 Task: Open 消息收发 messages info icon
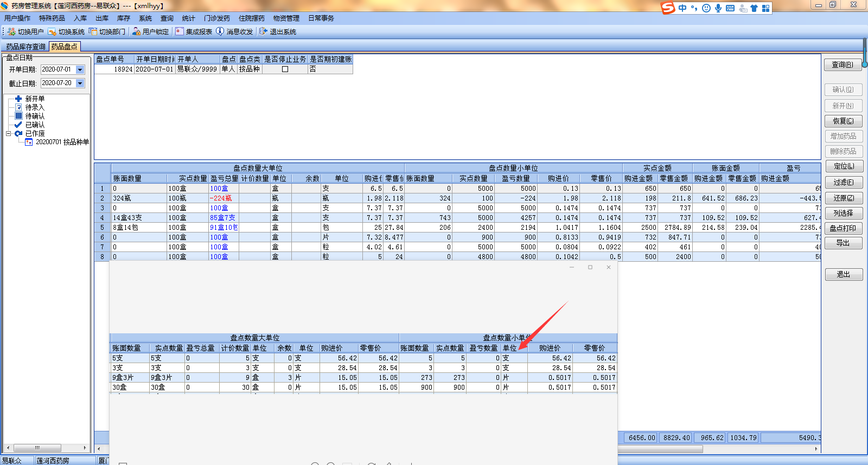220,31
